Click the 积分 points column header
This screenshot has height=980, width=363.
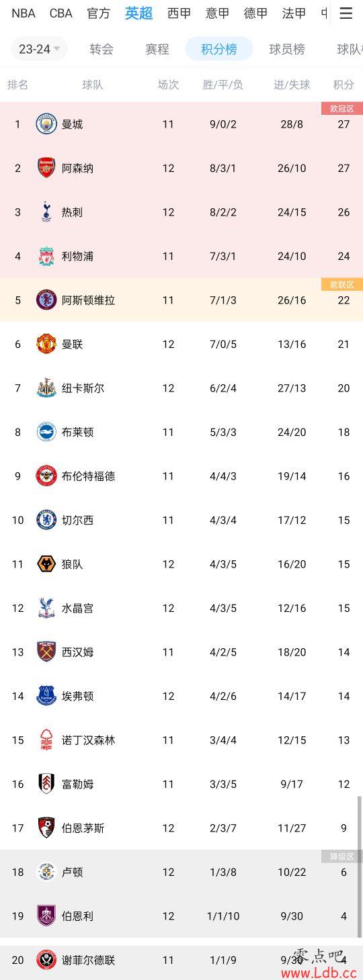[344, 85]
